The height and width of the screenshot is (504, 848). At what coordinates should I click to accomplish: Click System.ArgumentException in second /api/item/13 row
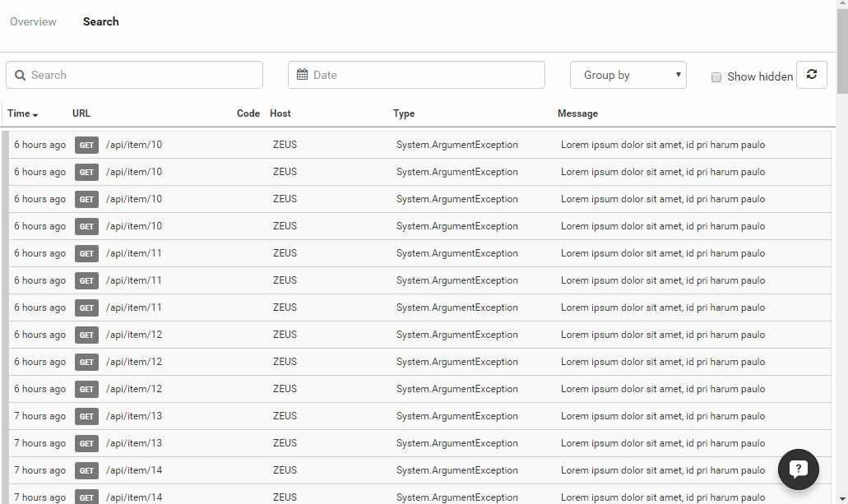click(x=457, y=443)
